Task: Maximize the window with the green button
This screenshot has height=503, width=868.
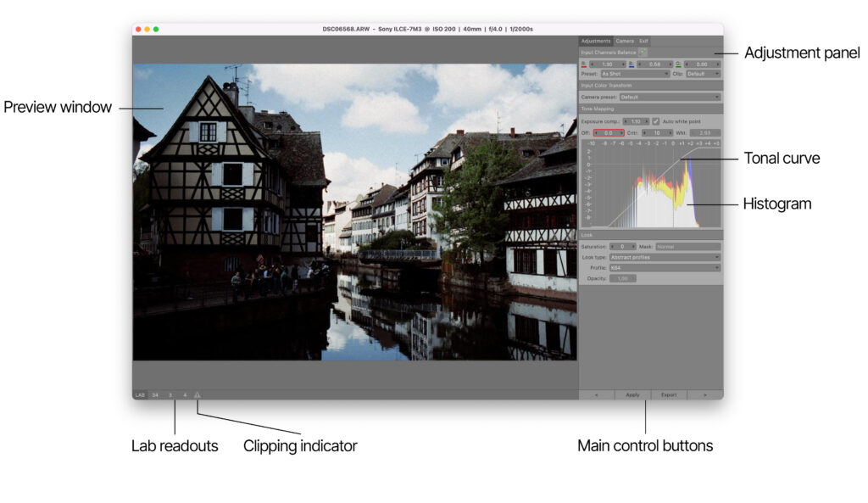Action: [x=156, y=29]
